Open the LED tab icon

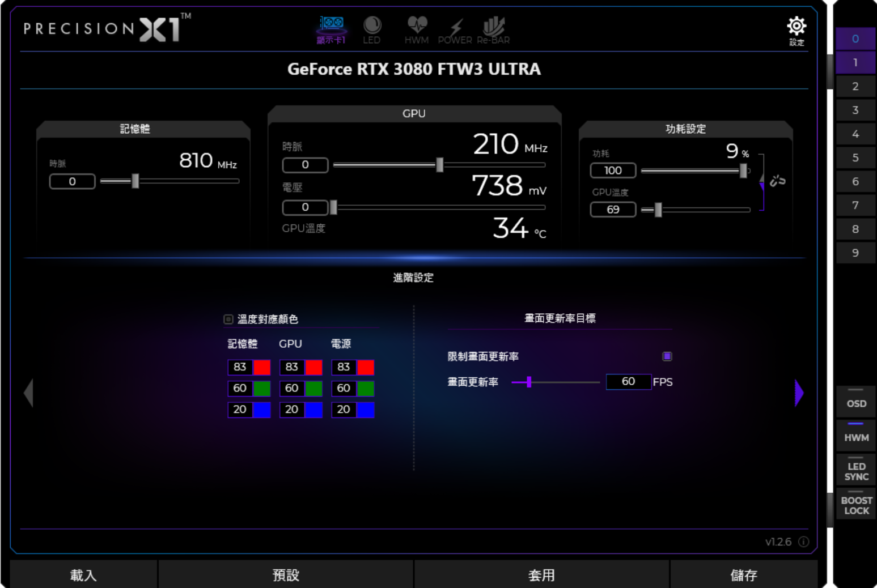click(x=372, y=30)
